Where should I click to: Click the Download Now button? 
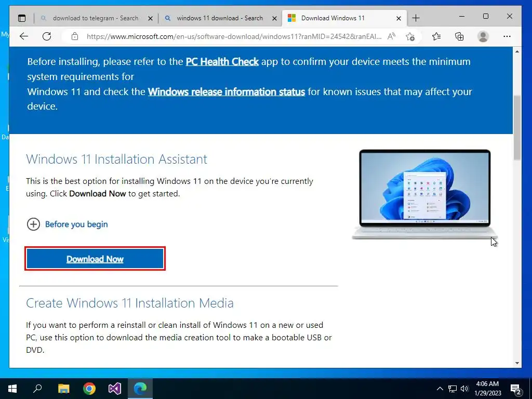point(95,259)
